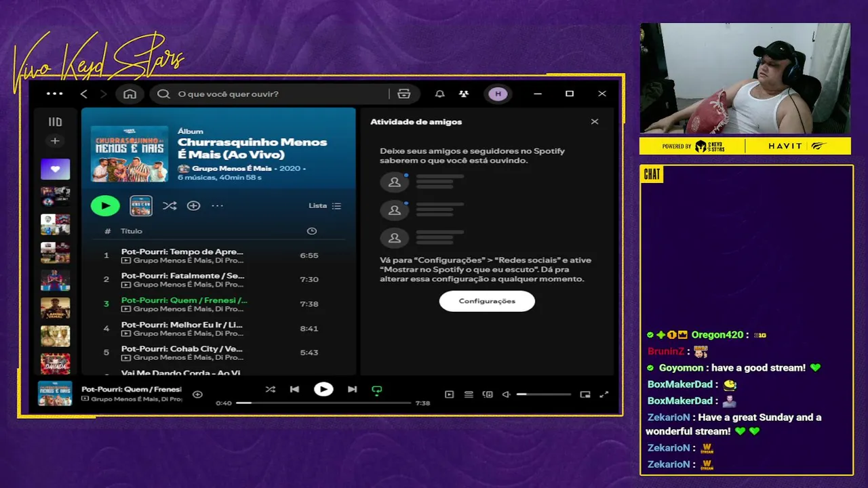Open now playing title 'Pot-Pourri: Quem / Frenesi'
868x488 pixels.
[x=132, y=390]
